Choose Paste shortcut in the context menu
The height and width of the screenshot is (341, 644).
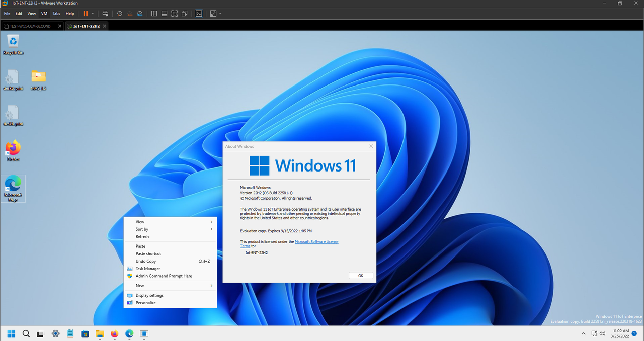pos(170,254)
